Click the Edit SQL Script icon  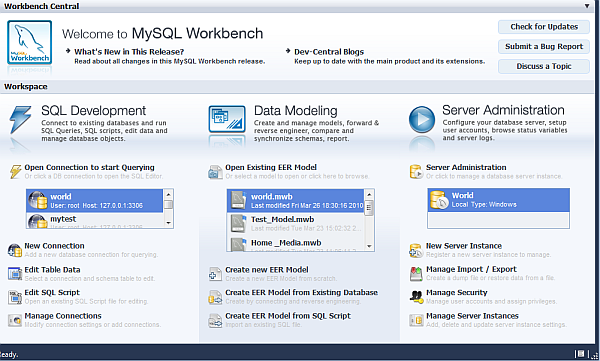point(15,297)
